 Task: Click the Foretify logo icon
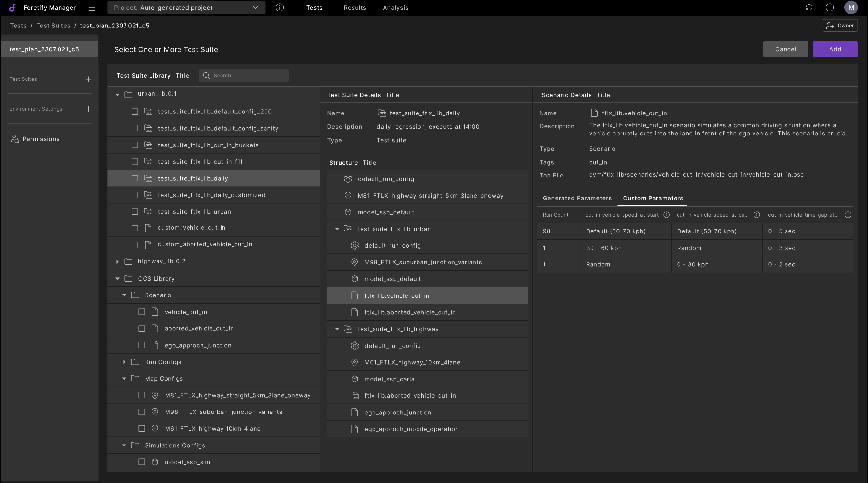tap(13, 7)
